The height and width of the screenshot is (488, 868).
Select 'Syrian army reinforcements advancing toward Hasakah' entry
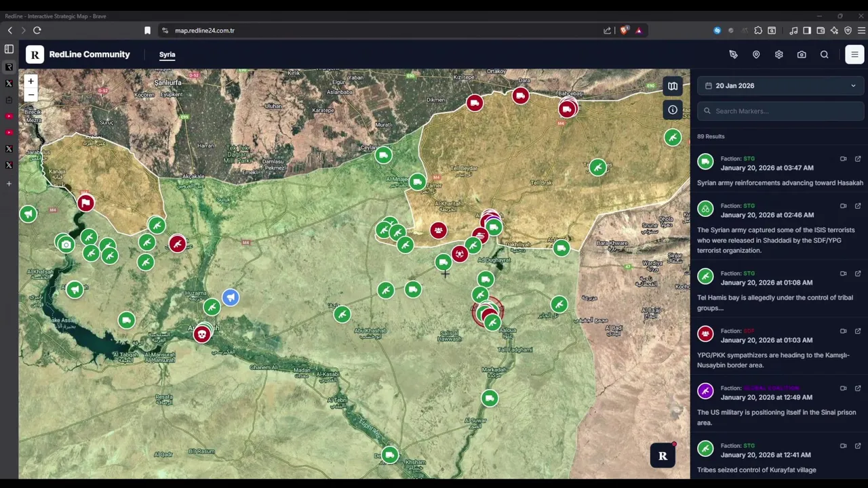click(780, 183)
